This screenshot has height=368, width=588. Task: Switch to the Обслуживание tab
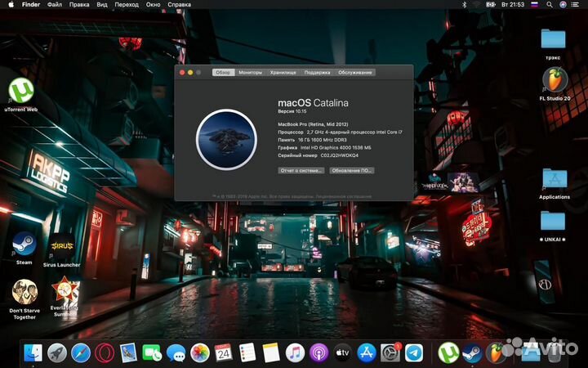pos(354,73)
